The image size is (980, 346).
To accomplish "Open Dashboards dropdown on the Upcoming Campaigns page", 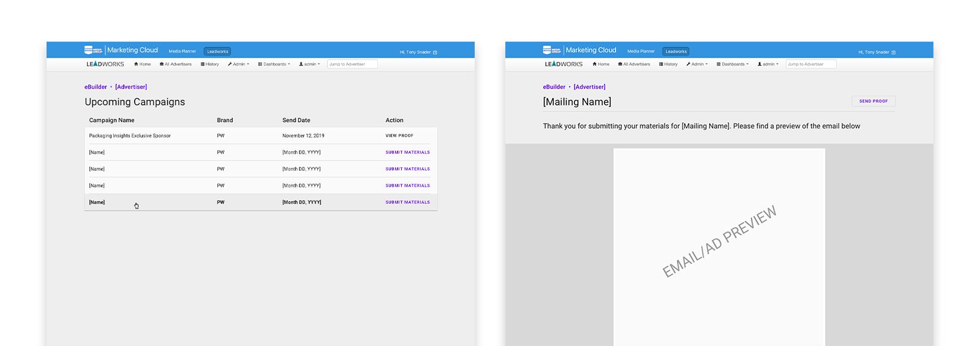I will [274, 64].
